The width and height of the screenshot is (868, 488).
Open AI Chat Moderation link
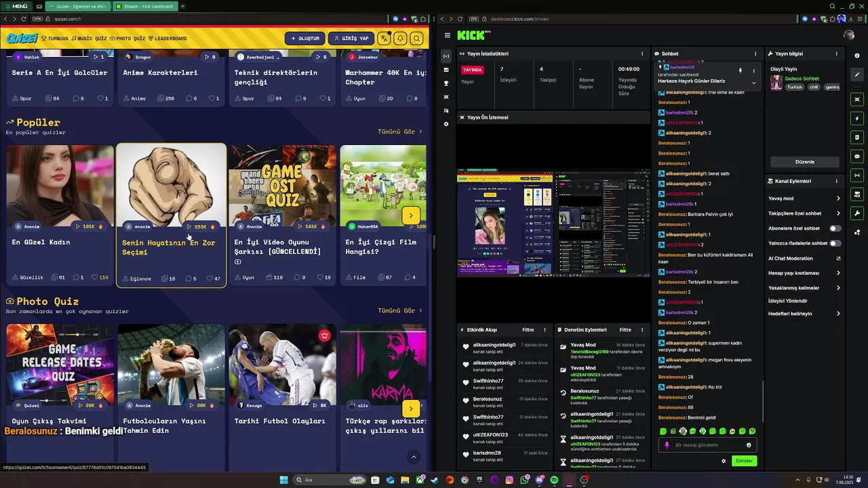pyautogui.click(x=804, y=258)
